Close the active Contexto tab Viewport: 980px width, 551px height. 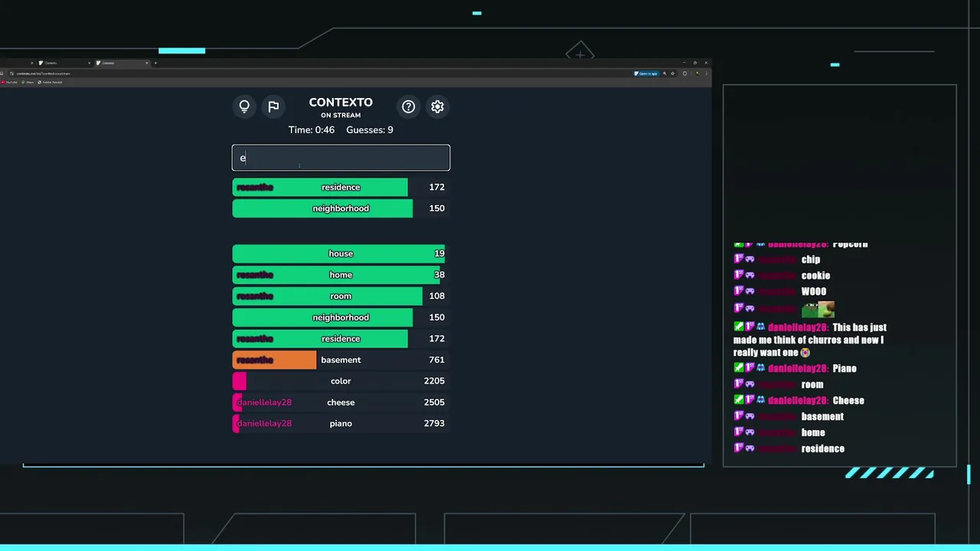[147, 63]
